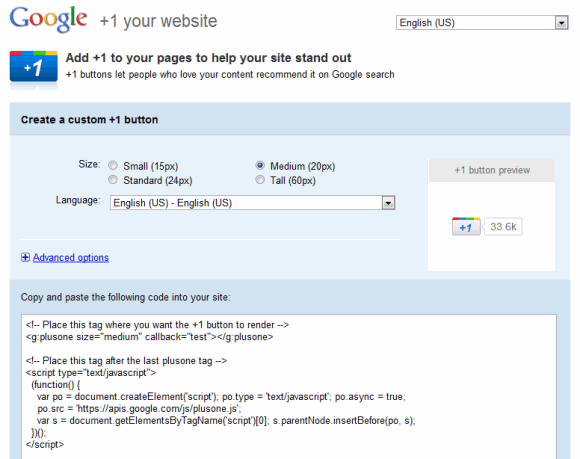Click the large blue +1 icon
The width and height of the screenshot is (580, 459).
tap(34, 67)
